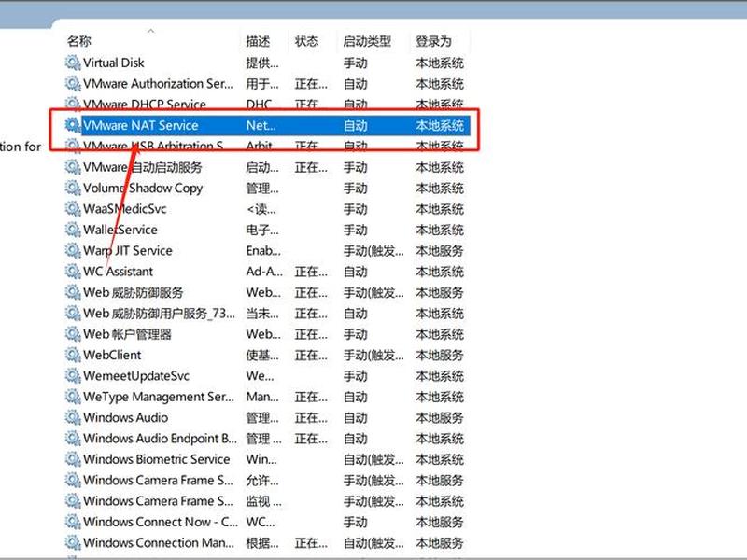Click the gear icon of Web 威胁防御服务
747x560 pixels.
point(73,292)
